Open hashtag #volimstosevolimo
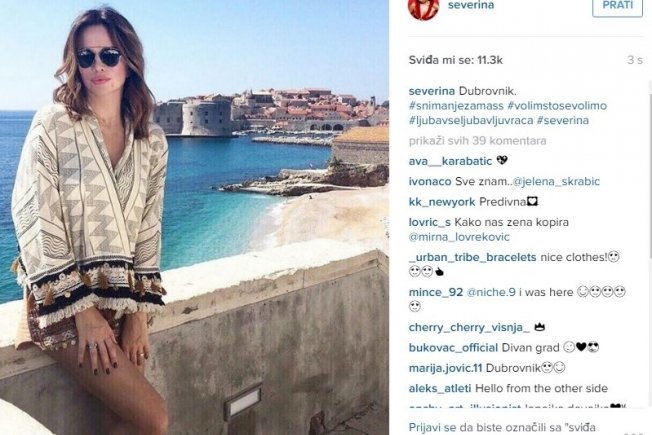Image resolution: width=652 pixels, height=435 pixels. click(x=557, y=106)
